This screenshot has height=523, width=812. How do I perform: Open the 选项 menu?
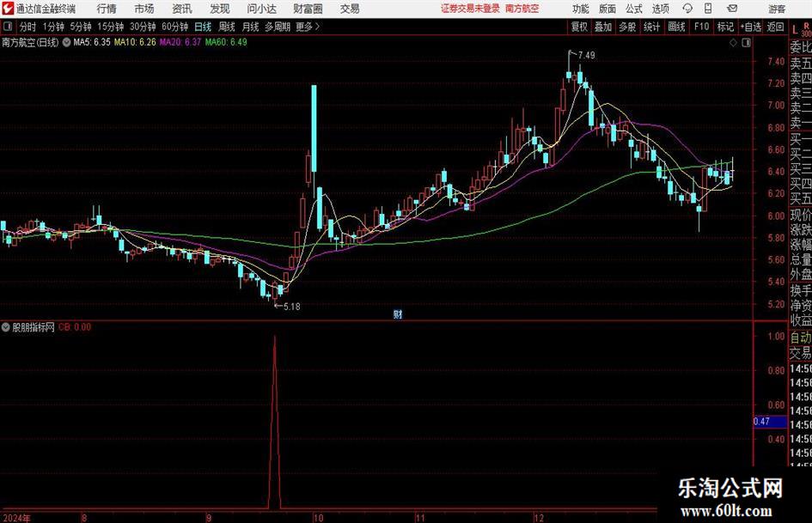coord(660,9)
